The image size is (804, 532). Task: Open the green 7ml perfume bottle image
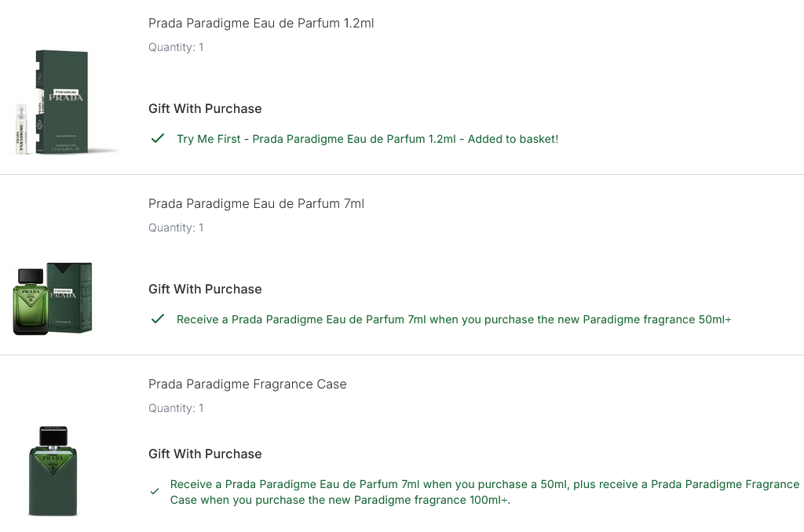31,301
